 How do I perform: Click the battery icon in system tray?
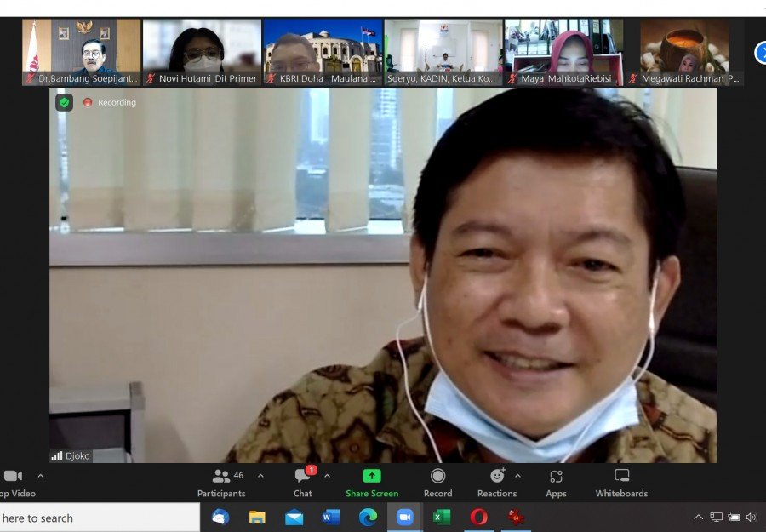[x=734, y=517]
